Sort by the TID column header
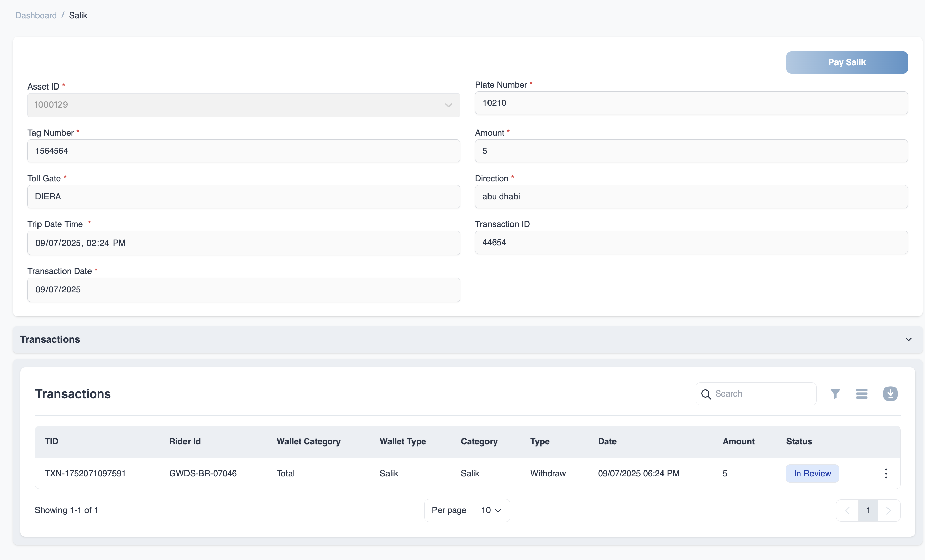 pos(51,441)
